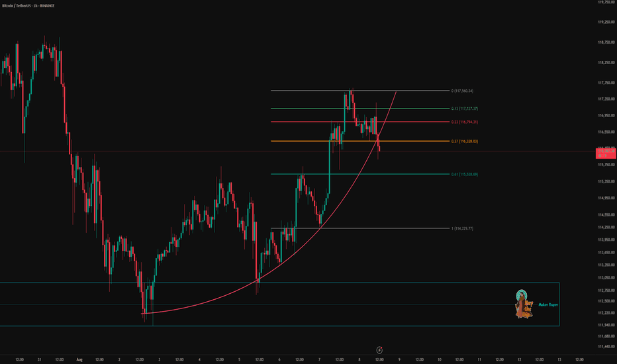Image resolution: width=617 pixels, height=364 pixels.
Task: Click the 119,750.00 price axis label
Action: point(606,2)
